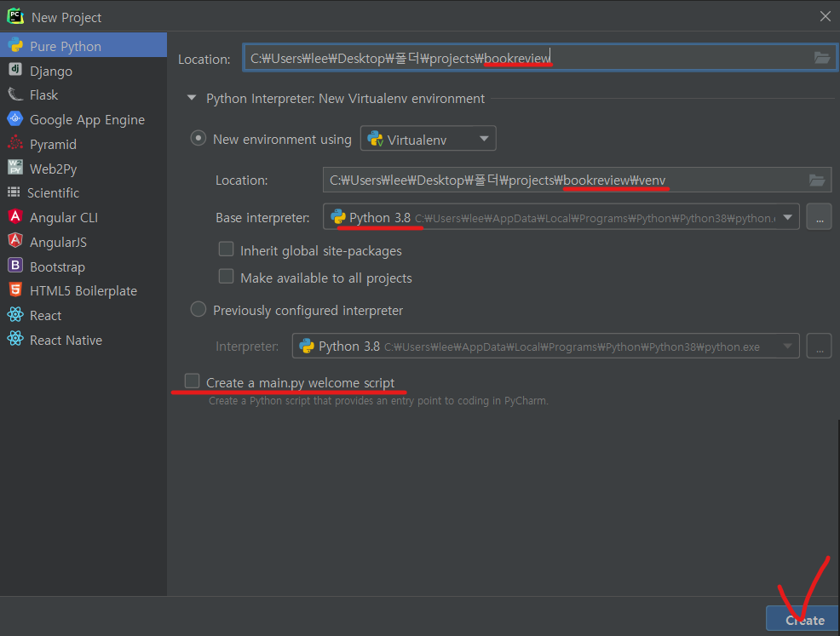Click the React atom icon
The height and width of the screenshot is (636, 840).
pyautogui.click(x=15, y=315)
